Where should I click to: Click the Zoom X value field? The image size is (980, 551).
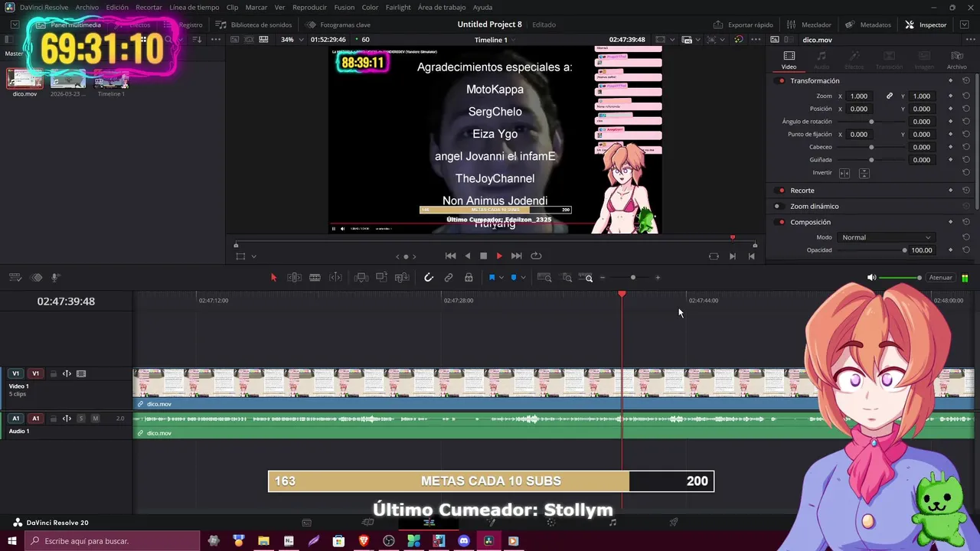[x=859, y=96]
